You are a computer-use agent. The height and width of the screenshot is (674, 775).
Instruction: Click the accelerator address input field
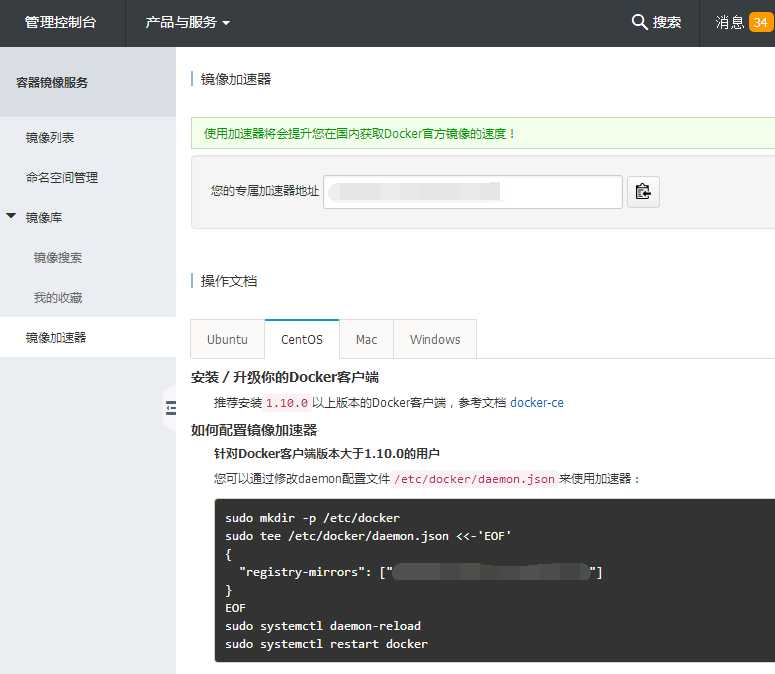click(473, 192)
